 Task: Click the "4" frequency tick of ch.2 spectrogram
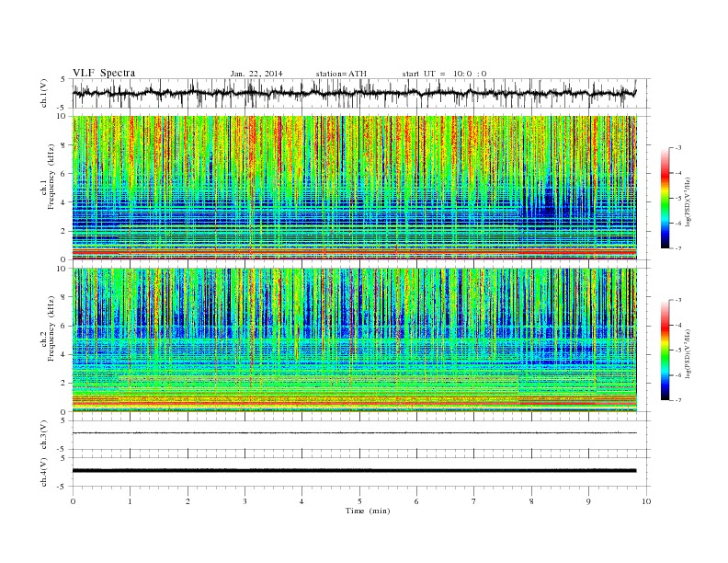(x=64, y=354)
